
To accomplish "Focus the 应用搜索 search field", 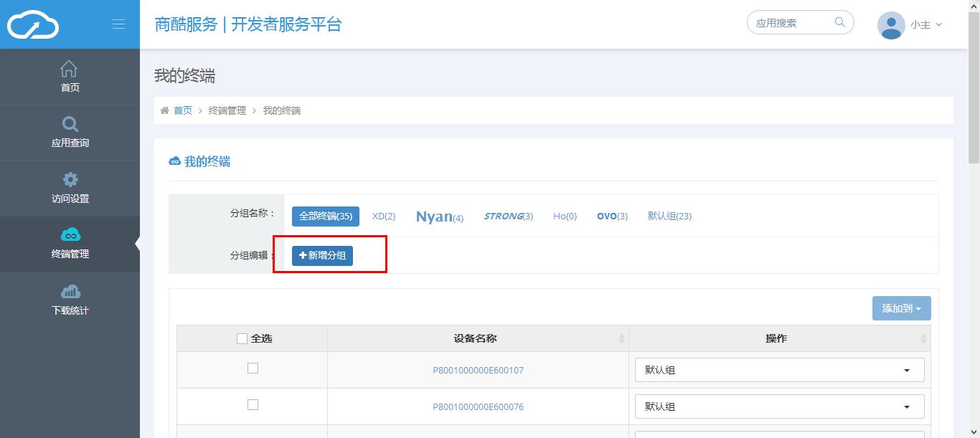I will pos(801,23).
